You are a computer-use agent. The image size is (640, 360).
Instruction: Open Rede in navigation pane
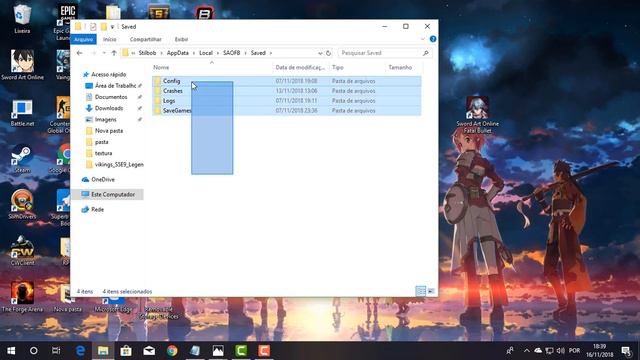point(97,209)
